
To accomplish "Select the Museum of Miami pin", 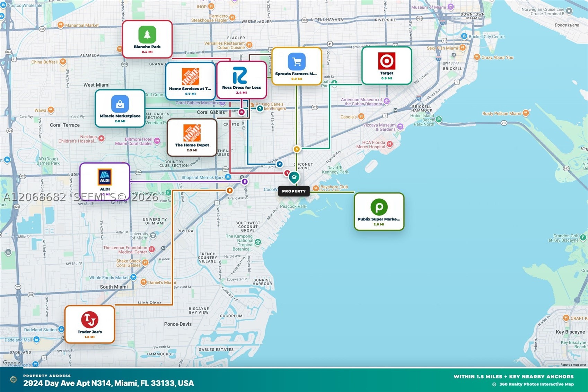I will (x=450, y=7).
